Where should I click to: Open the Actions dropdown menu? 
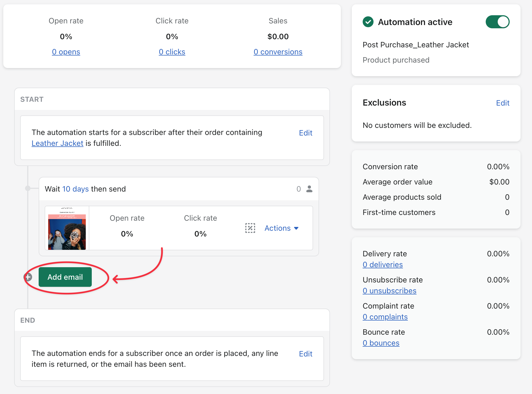[x=278, y=228]
